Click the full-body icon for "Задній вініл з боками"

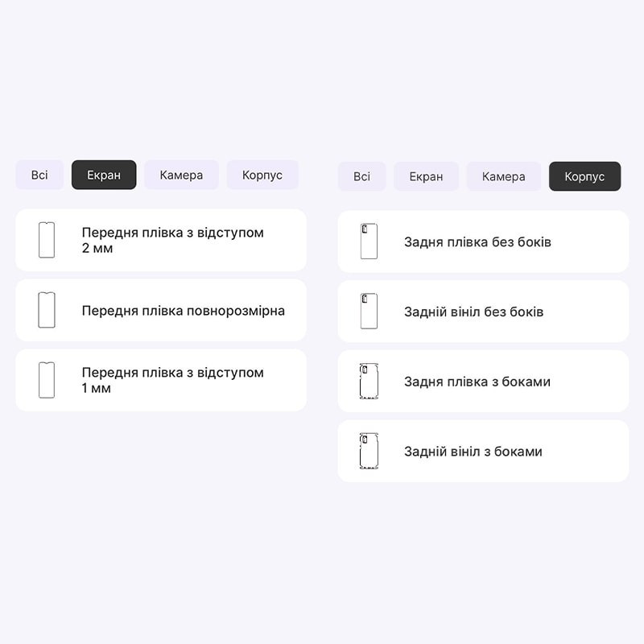point(369,451)
